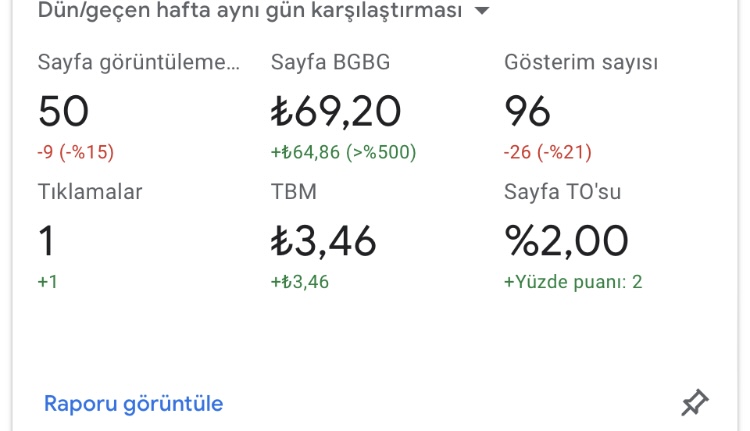
Task: Click 'Dün/geçen hafta aynı gün karşılaştırması' selector
Action: pyautogui.click(x=264, y=11)
